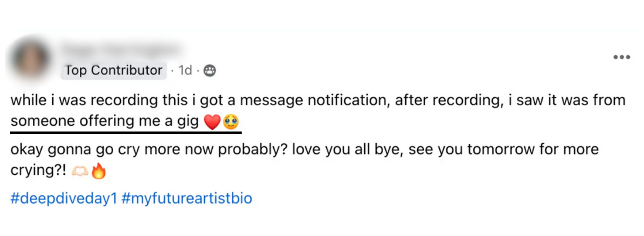644x236 pixels.
Task: Click the group audience icon beside 1d
Action: click(x=210, y=71)
